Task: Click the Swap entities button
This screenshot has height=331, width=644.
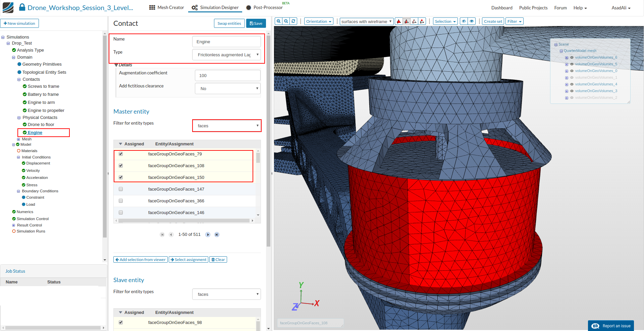Action: click(229, 23)
